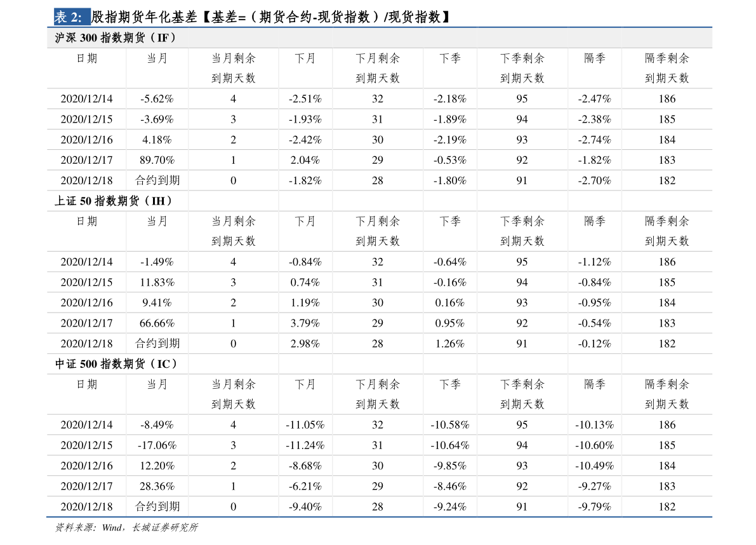The height and width of the screenshot is (545, 756).
Task: Select the first column's top header cell
Action: coord(86,69)
